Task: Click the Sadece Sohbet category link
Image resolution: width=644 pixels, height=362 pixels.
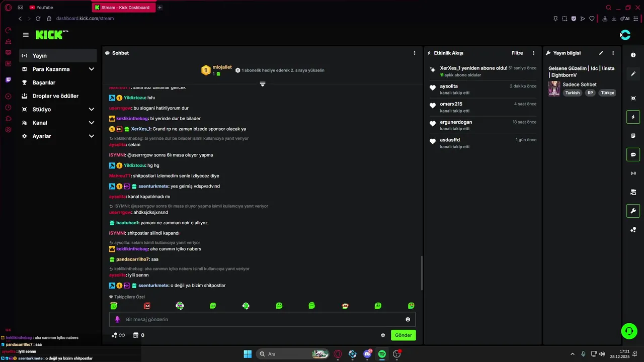Action: (x=580, y=84)
